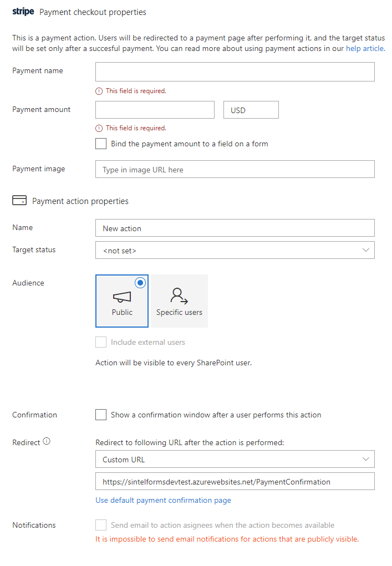Select the Public megaphone audience tile
Image resolution: width=392 pixels, height=566 pixels.
[x=122, y=301]
